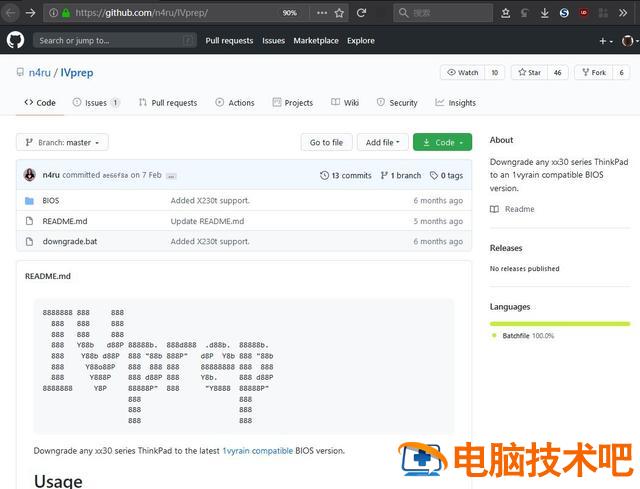Open the Wiki tab

(345, 103)
